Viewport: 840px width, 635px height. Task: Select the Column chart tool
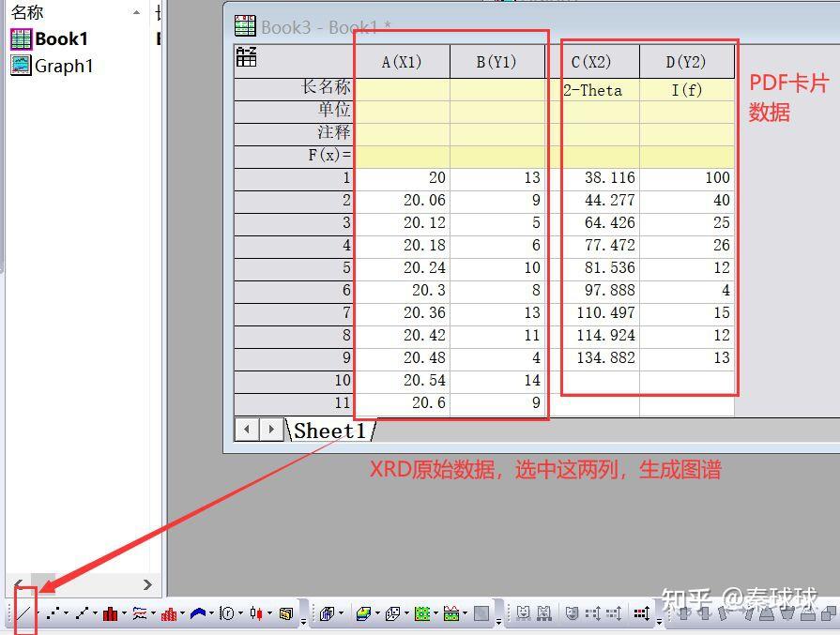point(109,616)
